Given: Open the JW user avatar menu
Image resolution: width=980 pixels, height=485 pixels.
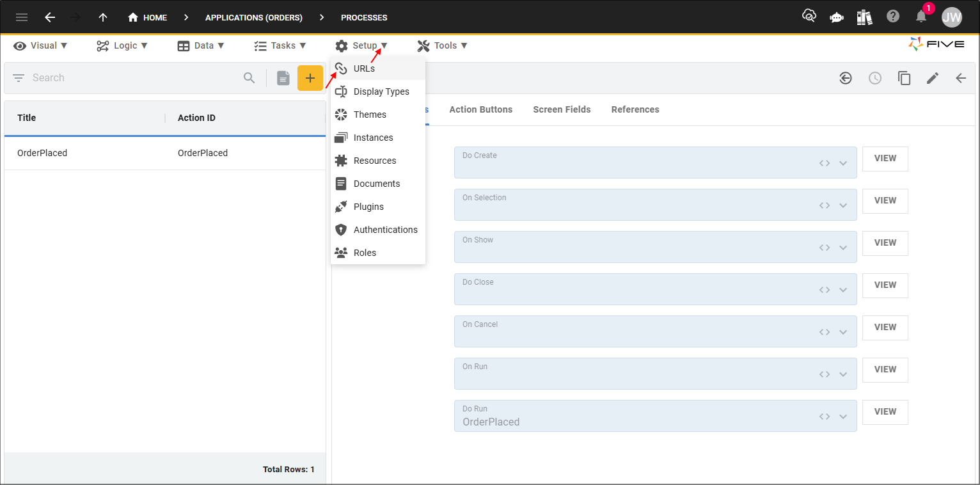Looking at the screenshot, I should click(952, 17).
